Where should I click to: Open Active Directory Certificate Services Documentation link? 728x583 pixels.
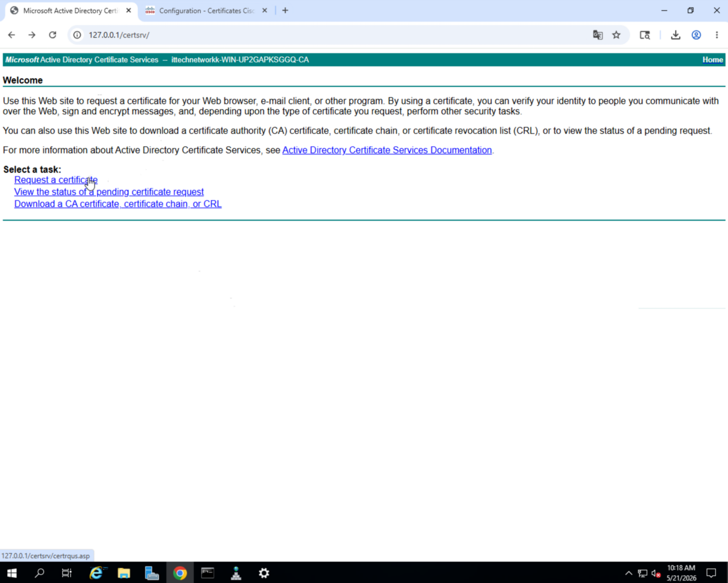387,150
